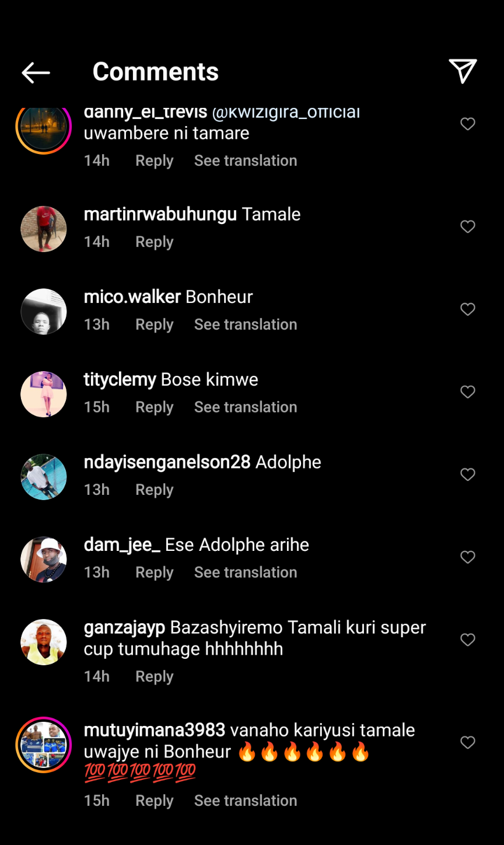This screenshot has width=504, height=845.
Task: Tap the back arrow icon
Action: 36,72
